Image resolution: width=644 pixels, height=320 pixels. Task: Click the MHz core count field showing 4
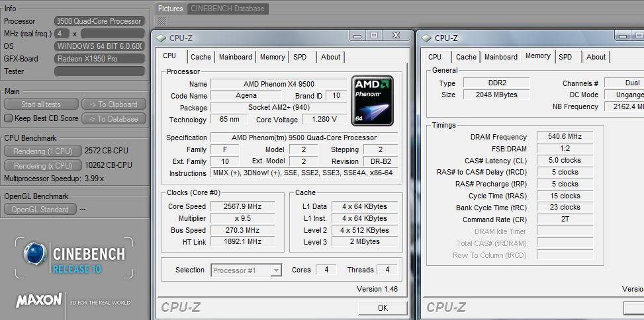(x=62, y=33)
